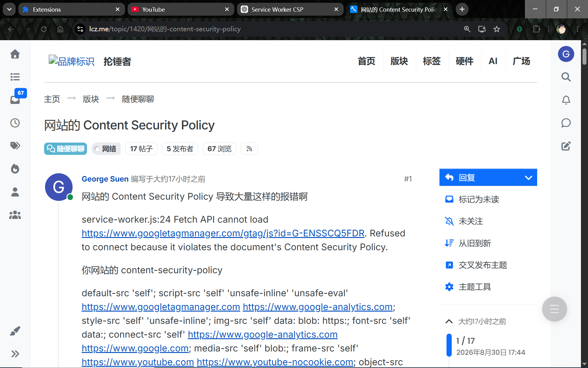Open the paintbrush skin icon in sidebar
Image resolution: width=588 pixels, height=368 pixels.
[x=15, y=331]
